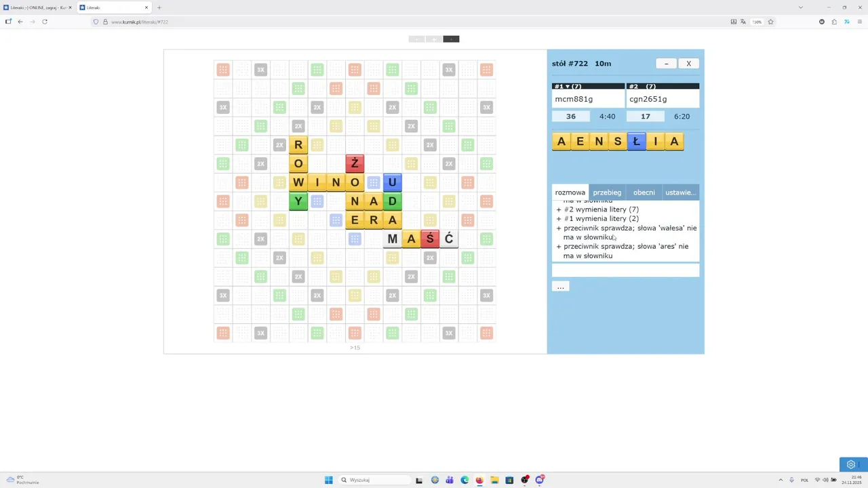Select the blue Ł tile in the rack
868x488 pixels.
coord(637,142)
